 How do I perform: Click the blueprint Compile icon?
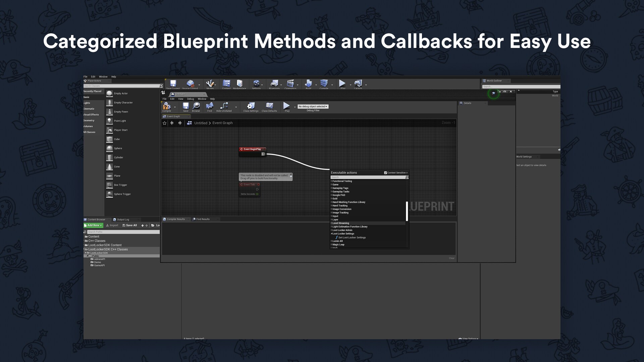[166, 106]
